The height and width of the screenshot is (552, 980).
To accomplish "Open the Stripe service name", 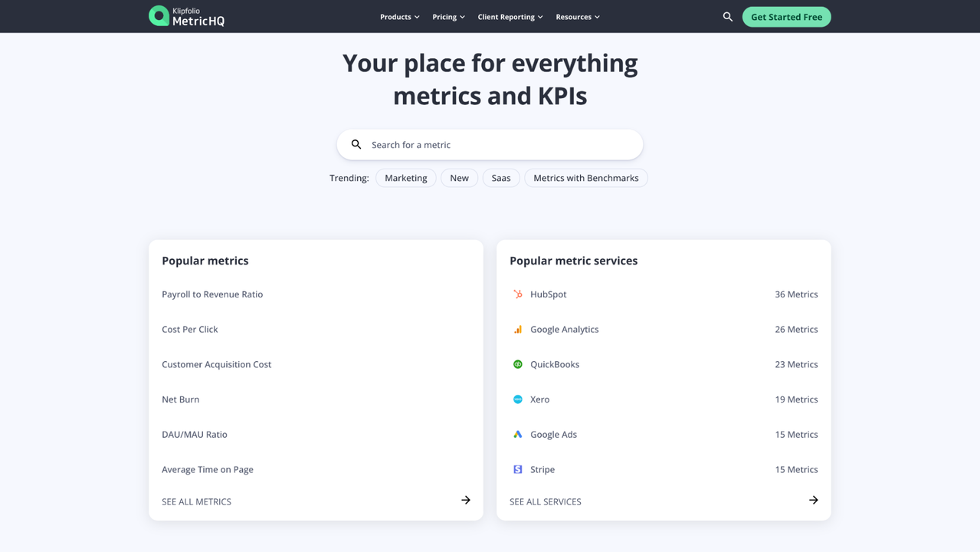I will (542, 469).
